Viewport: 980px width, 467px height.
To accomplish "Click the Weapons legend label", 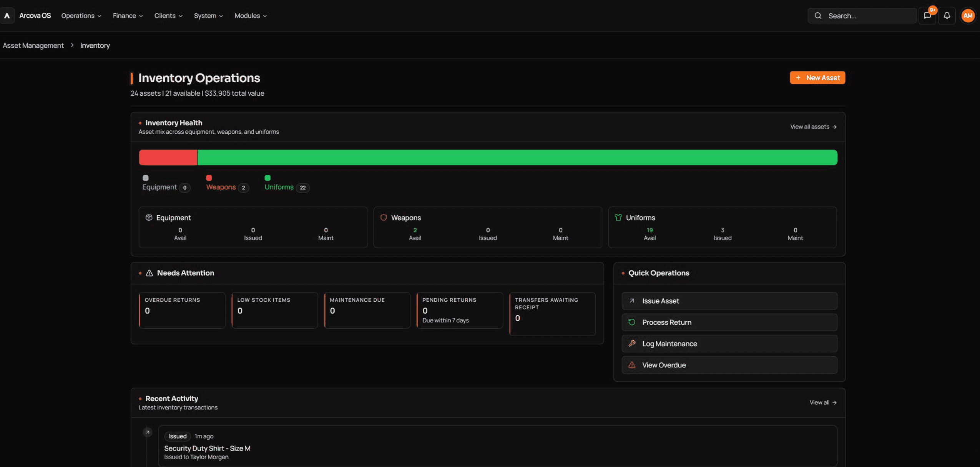I will click(221, 187).
